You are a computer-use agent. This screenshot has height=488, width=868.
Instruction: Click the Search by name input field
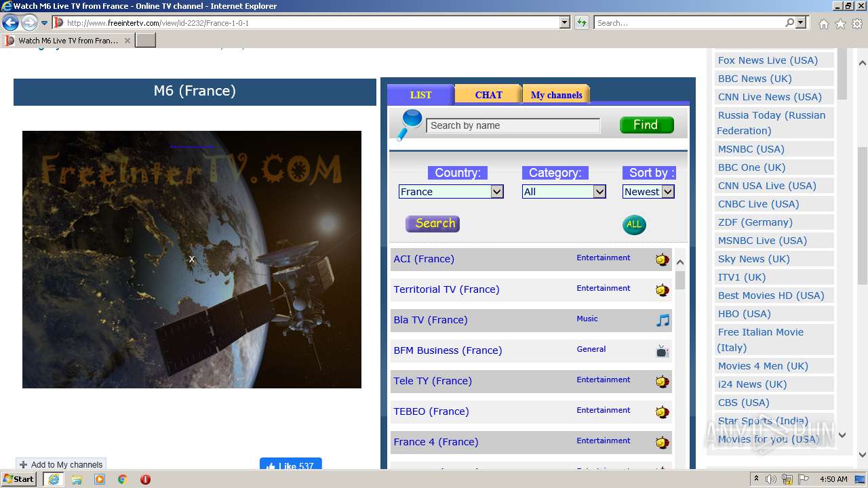click(x=513, y=125)
